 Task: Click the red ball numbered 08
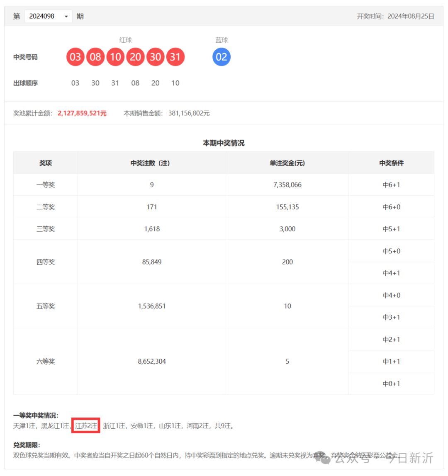pyautogui.click(x=95, y=57)
